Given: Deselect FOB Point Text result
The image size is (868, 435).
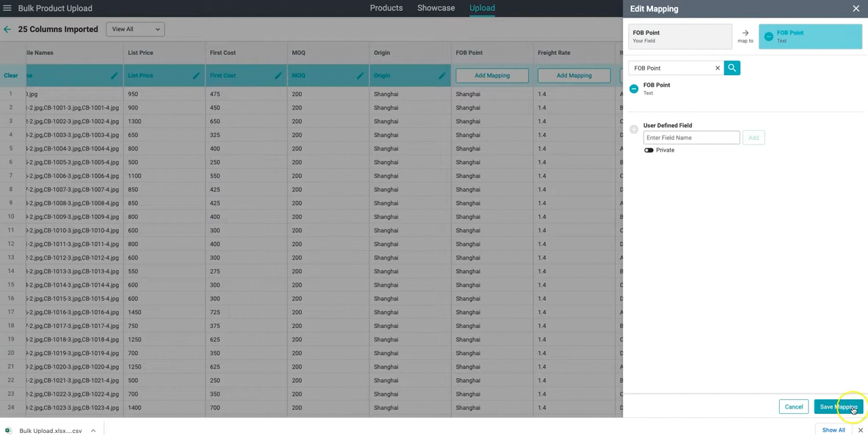Looking at the screenshot, I should (x=633, y=89).
